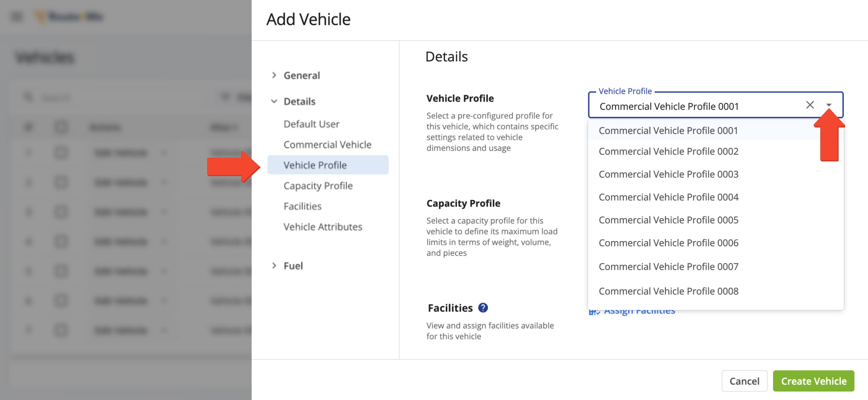Open the hamburger menu icon
Viewport: 868px width, 400px height.
point(17,17)
